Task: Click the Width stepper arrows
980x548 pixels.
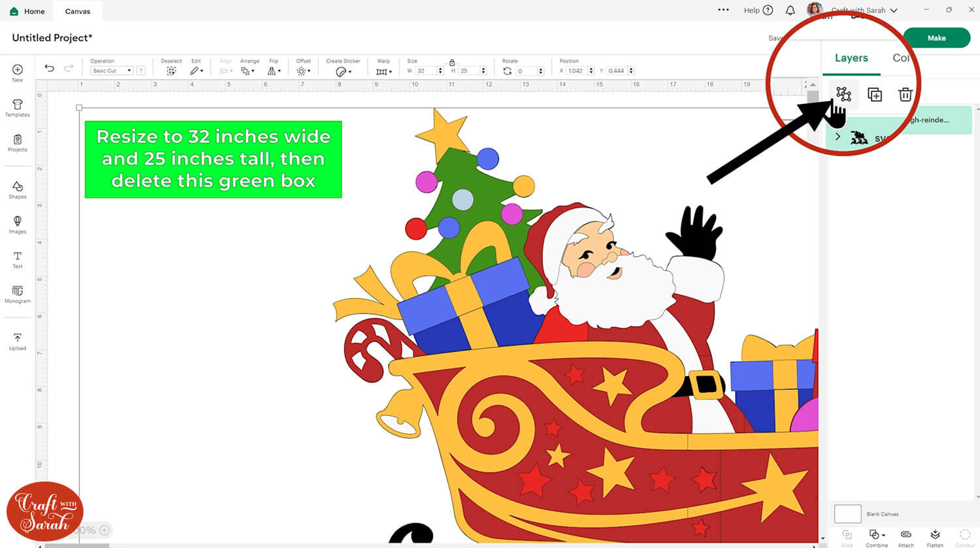Action: pyautogui.click(x=440, y=71)
